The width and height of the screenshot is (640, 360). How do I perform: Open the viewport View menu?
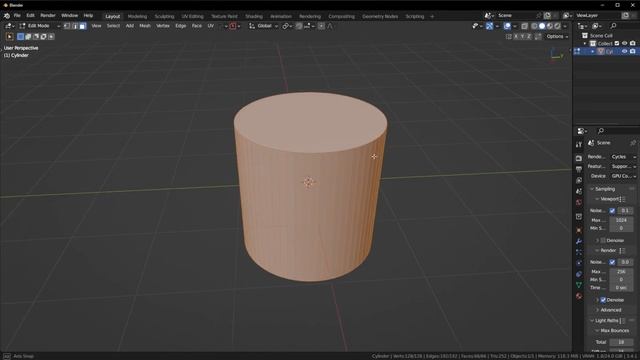click(x=96, y=26)
